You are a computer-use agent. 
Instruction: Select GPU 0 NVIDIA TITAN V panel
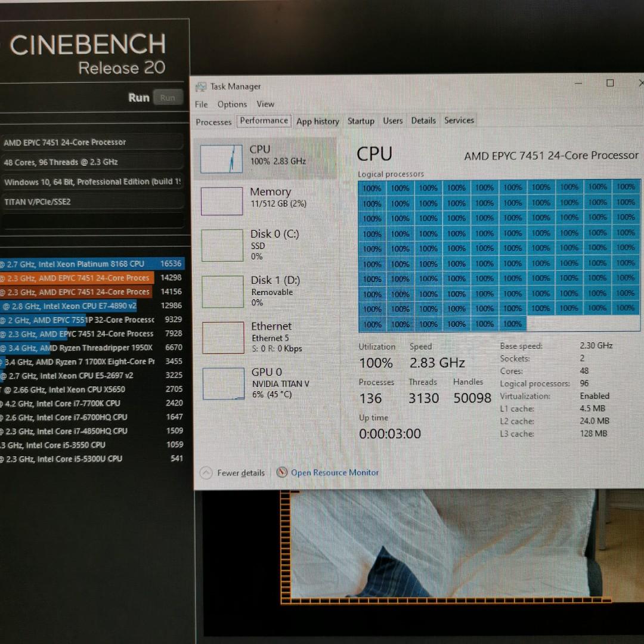pos(268,383)
